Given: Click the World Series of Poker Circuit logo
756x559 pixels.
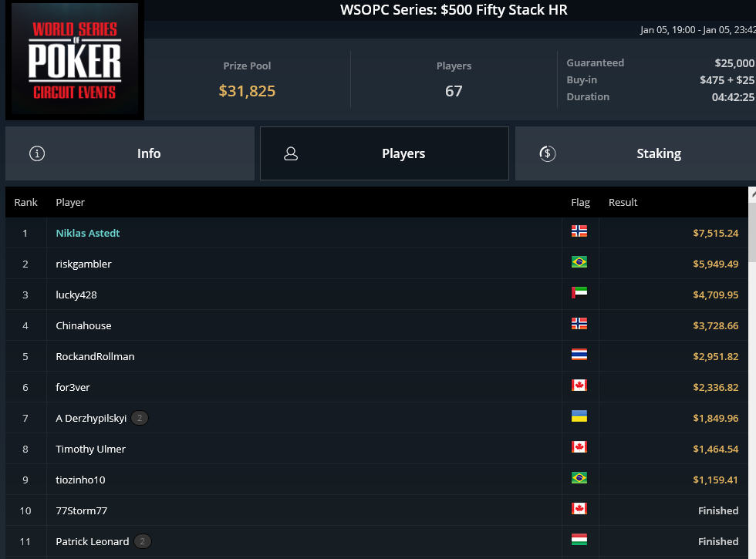Looking at the screenshot, I should point(75,60).
